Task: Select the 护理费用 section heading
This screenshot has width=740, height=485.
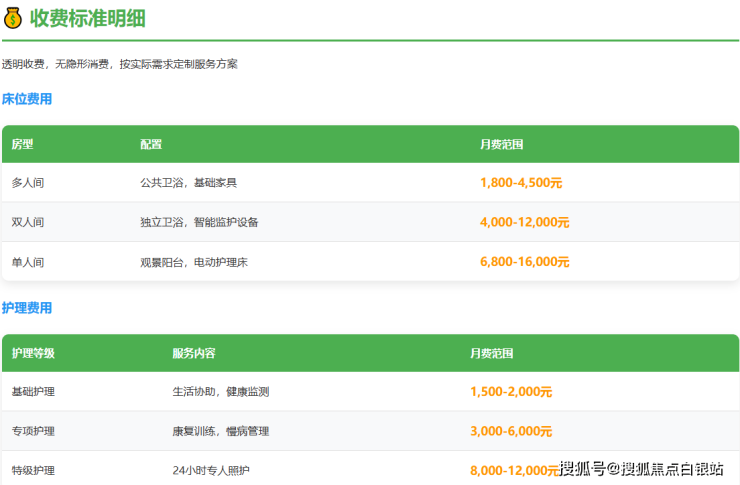Action: (27, 308)
